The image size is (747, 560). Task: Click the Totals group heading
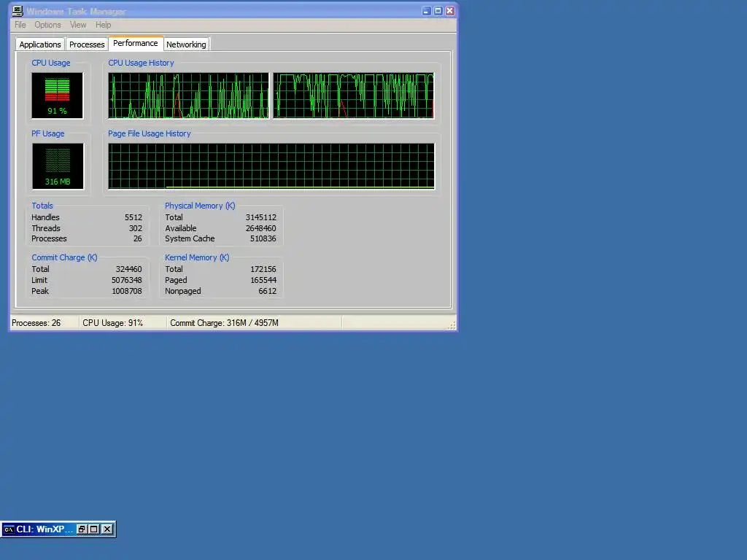point(42,206)
